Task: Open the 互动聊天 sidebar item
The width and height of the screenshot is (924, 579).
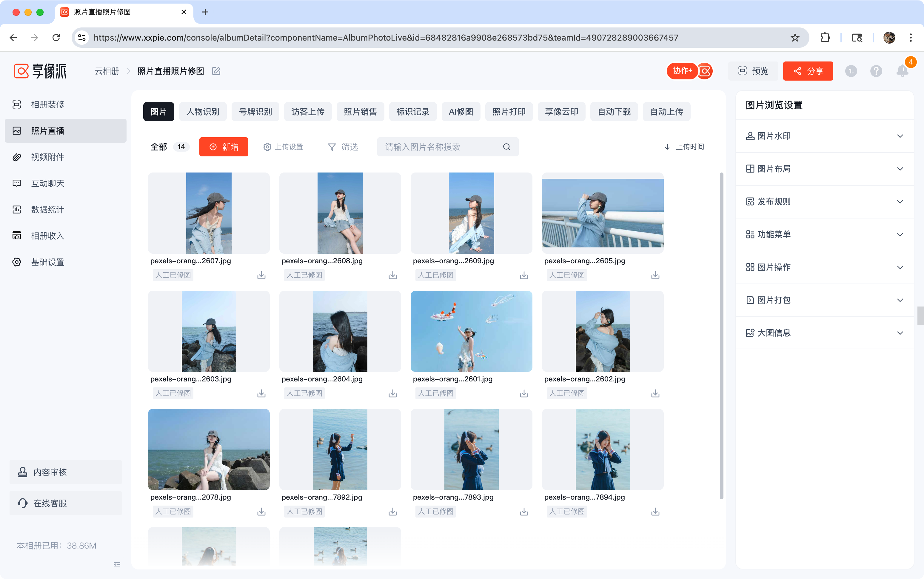Action: point(65,184)
